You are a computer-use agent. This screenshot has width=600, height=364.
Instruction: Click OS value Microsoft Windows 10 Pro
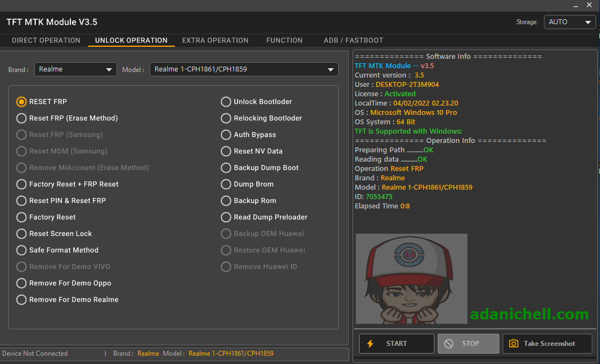tap(413, 113)
